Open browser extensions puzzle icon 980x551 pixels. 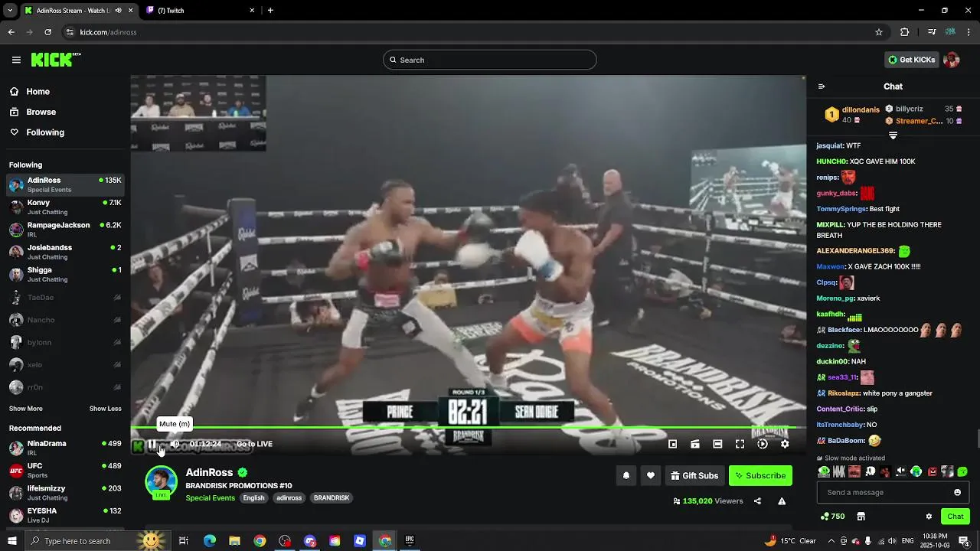tap(904, 32)
